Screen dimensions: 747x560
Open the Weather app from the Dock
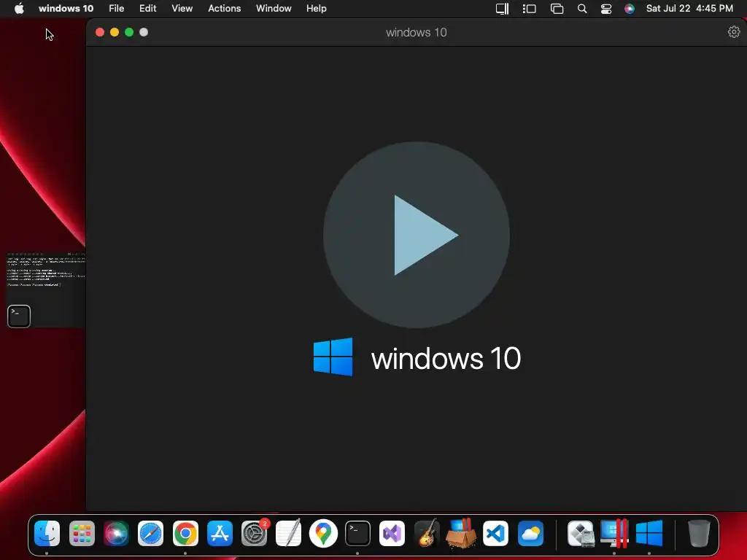pyautogui.click(x=530, y=533)
